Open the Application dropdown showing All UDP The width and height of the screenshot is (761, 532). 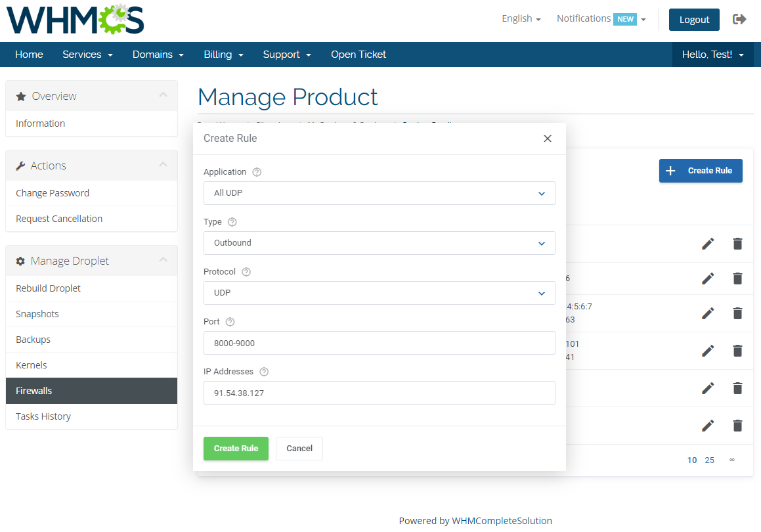[379, 193]
